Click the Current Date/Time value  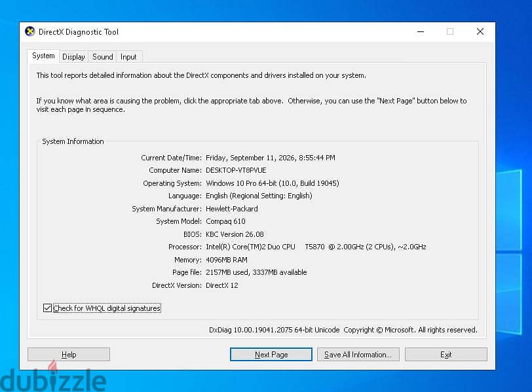(271, 158)
